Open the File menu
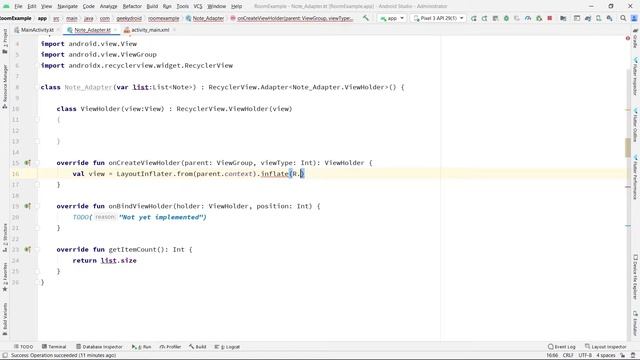 18,6
